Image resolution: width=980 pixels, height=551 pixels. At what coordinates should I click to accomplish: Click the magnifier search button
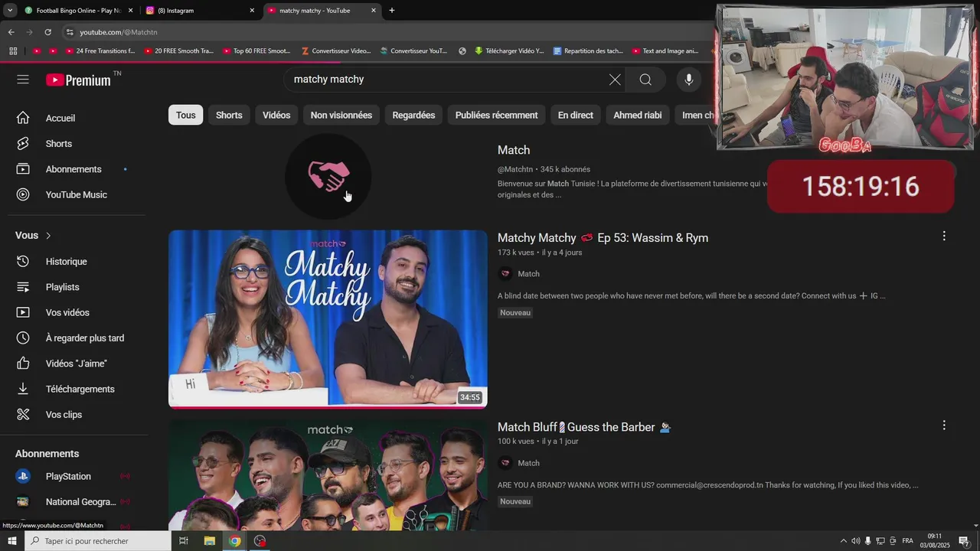(645, 80)
